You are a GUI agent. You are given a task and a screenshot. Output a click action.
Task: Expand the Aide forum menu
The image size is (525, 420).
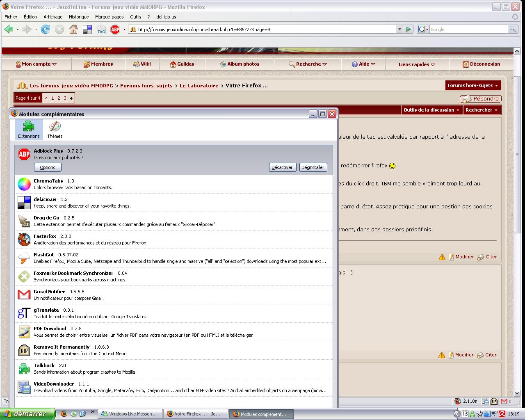(363, 64)
